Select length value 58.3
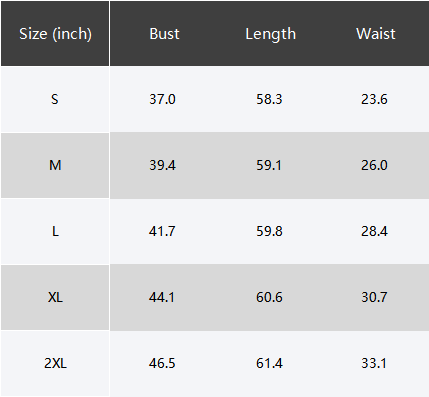 click(269, 99)
